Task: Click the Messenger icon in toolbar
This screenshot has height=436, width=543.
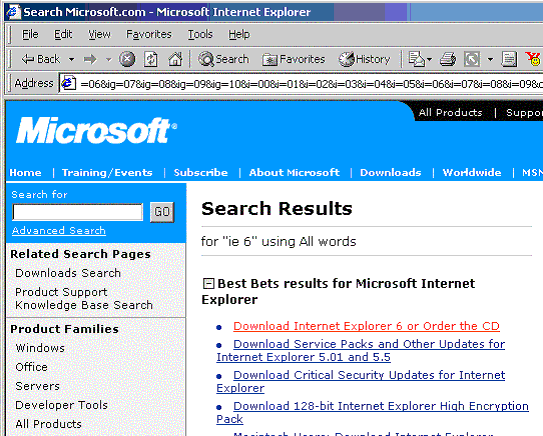Action: pyautogui.click(x=533, y=59)
